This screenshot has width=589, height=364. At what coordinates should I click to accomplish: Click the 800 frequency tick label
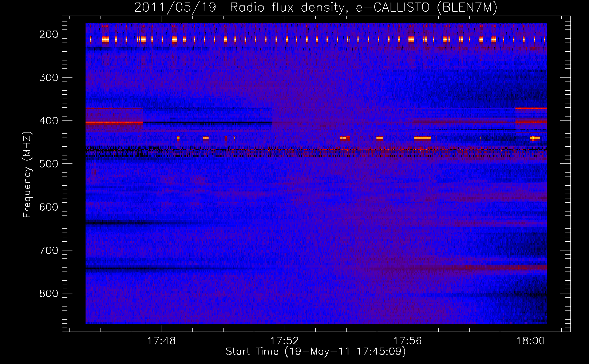click(48, 293)
